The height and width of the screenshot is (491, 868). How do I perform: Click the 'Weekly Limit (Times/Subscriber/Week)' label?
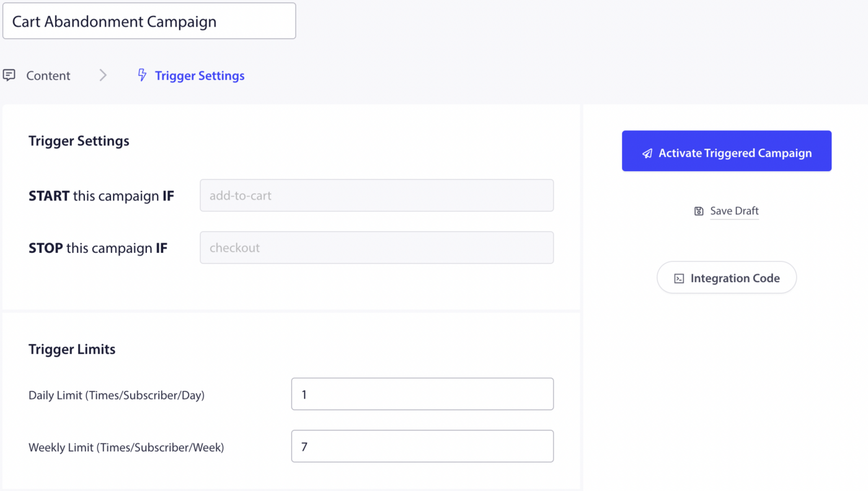(126, 447)
